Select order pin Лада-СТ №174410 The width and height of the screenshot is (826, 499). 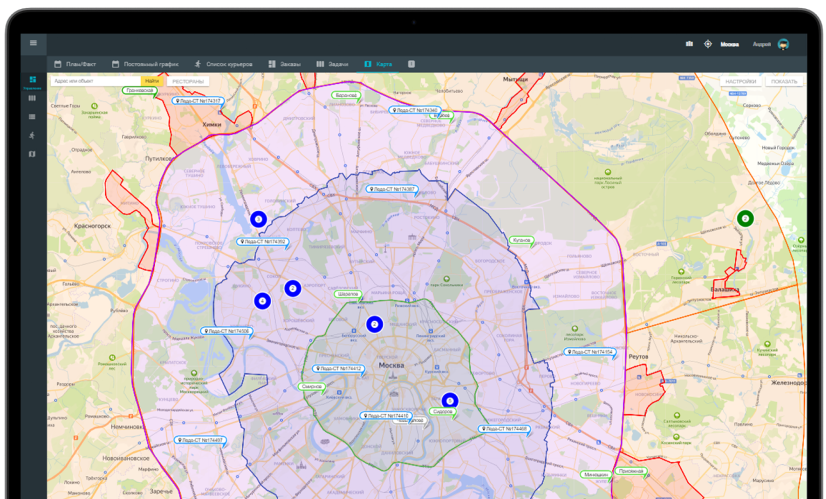pyautogui.click(x=386, y=416)
